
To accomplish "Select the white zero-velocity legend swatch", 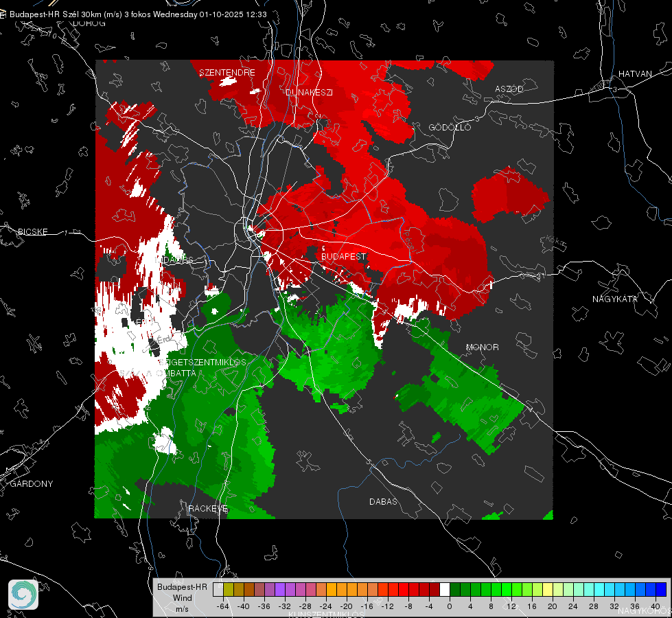I will click(x=444, y=589).
